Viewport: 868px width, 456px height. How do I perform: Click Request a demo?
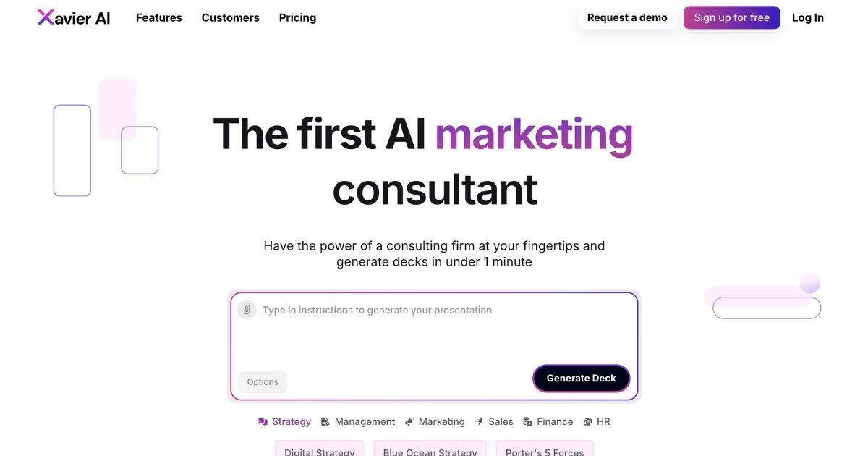(x=627, y=18)
